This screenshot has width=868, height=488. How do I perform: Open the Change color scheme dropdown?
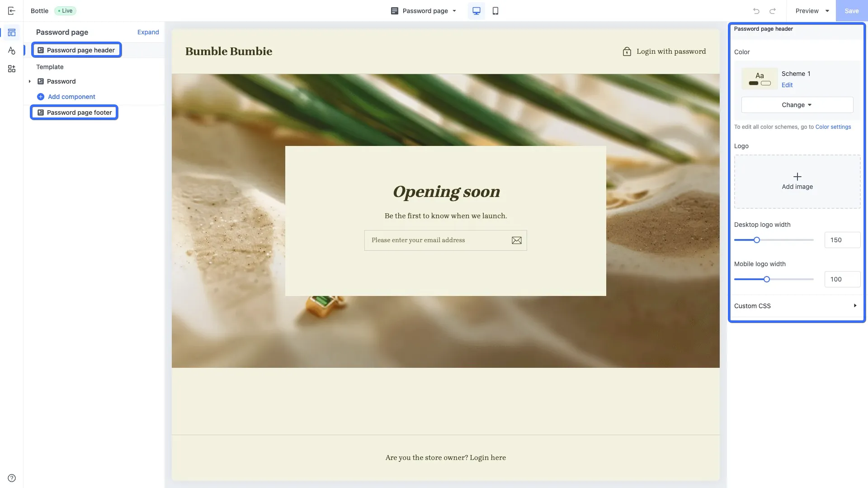click(797, 105)
